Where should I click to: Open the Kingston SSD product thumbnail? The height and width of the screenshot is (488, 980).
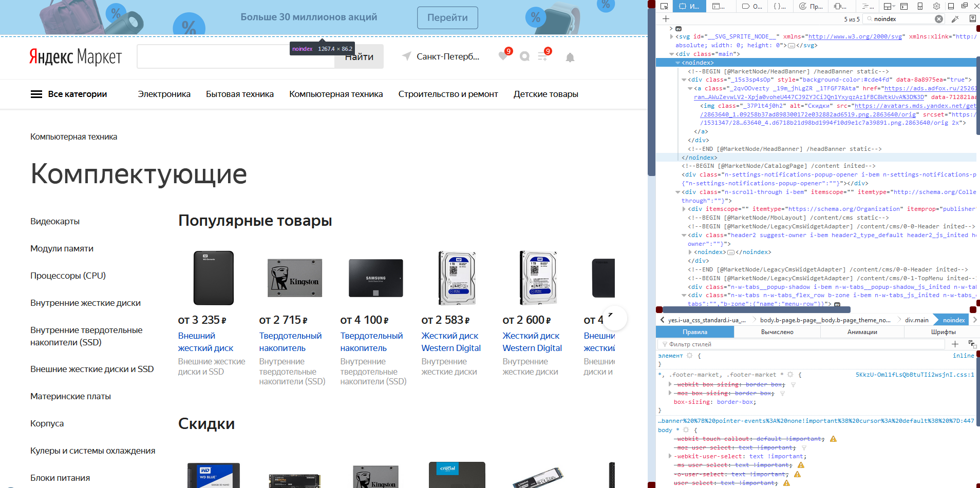click(295, 278)
